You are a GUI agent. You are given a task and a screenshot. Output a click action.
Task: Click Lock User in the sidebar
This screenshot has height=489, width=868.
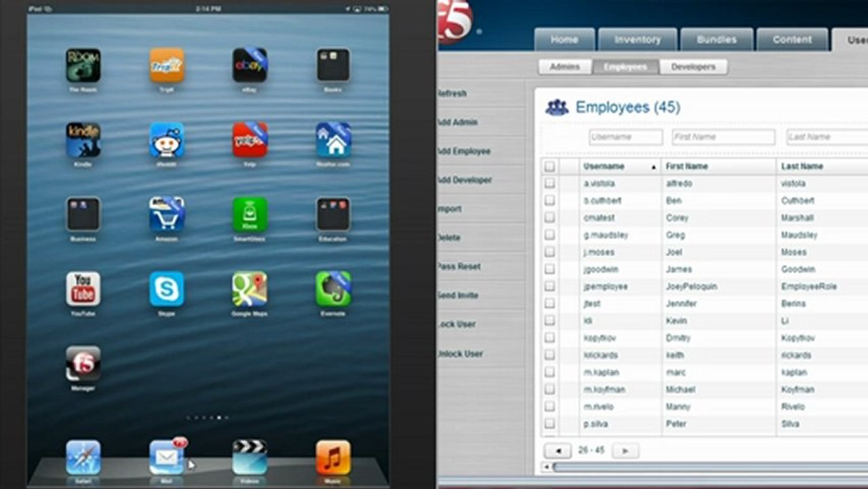[457, 324]
